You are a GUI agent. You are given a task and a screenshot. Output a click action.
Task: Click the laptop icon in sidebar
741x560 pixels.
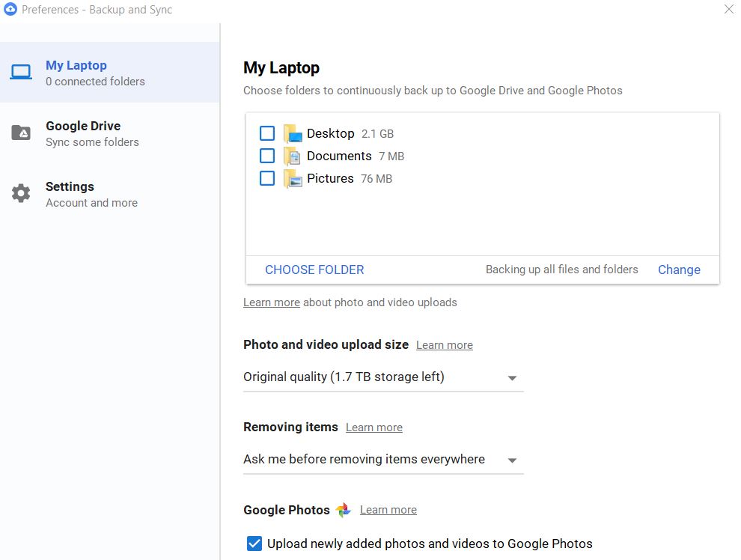tap(21, 73)
